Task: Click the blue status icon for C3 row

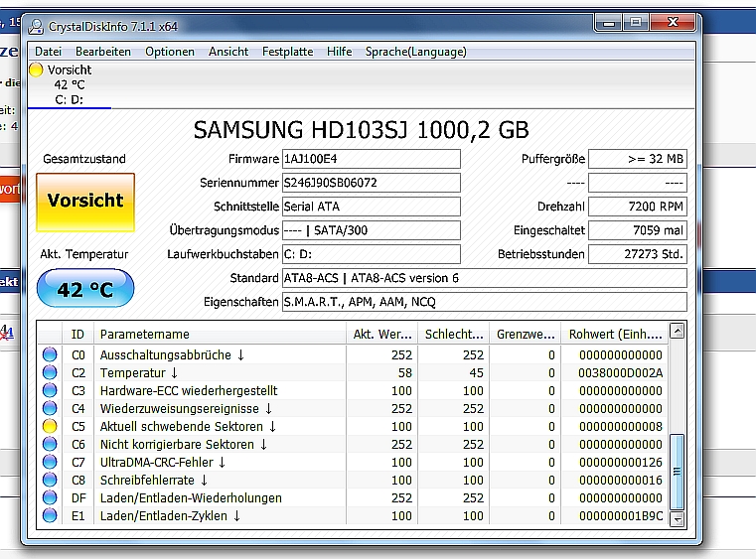Action: coord(50,390)
